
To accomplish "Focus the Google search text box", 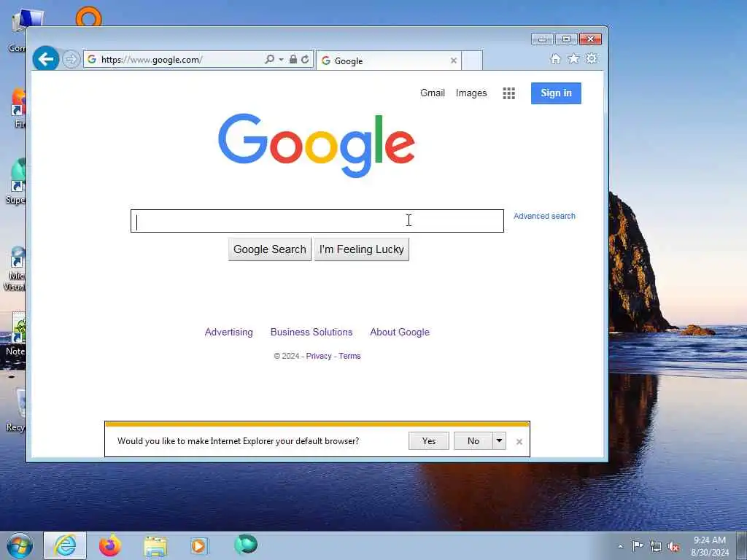I will (317, 221).
